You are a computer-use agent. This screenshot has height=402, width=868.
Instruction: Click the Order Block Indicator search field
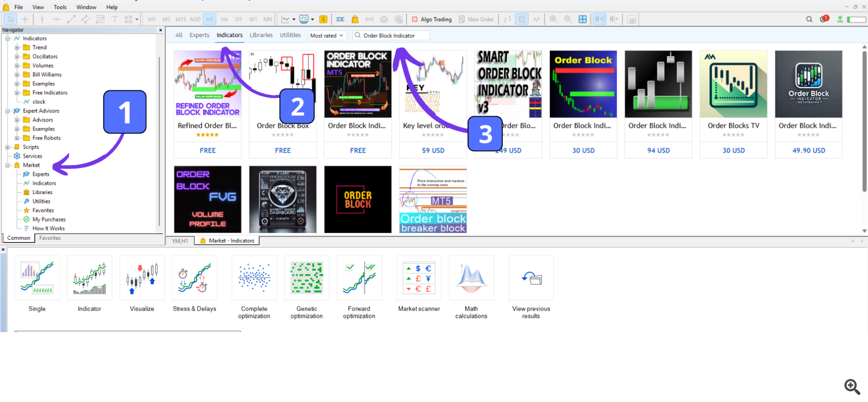point(392,35)
